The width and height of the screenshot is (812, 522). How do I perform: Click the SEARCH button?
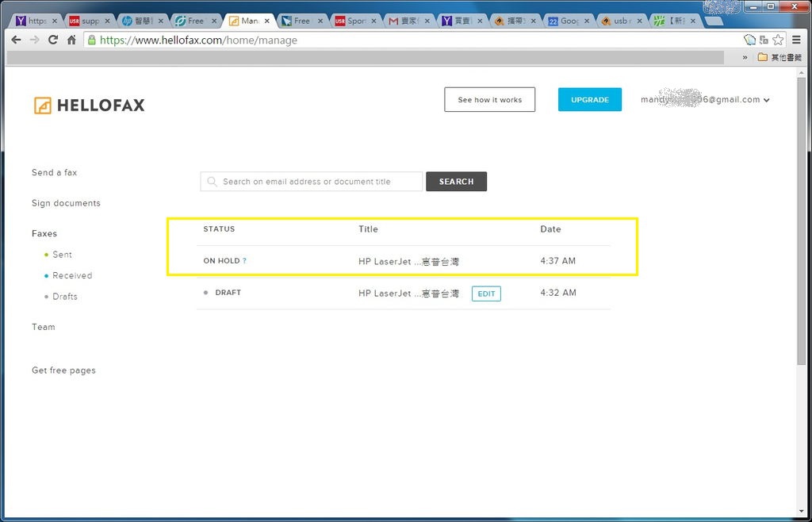coord(456,182)
